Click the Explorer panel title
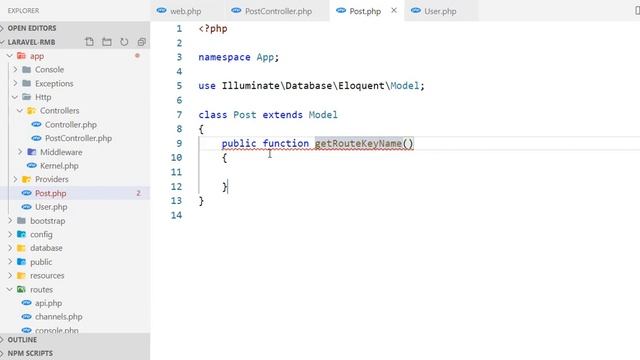This screenshot has height=360, width=640. 24,11
